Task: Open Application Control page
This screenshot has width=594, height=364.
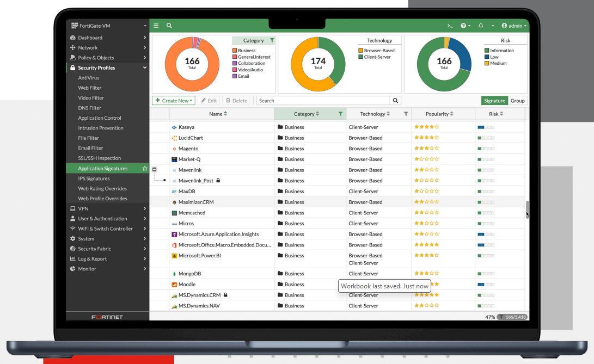Action: click(x=100, y=118)
